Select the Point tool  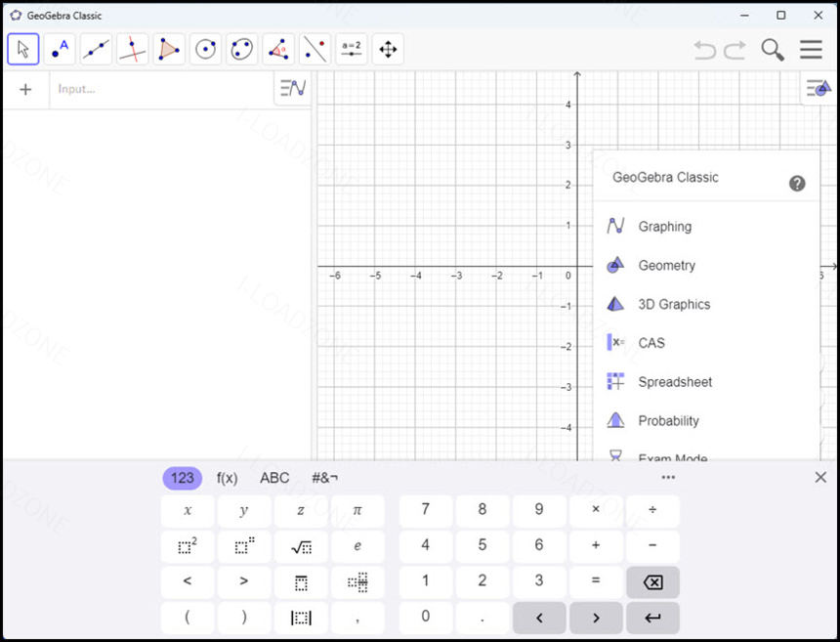[60, 49]
